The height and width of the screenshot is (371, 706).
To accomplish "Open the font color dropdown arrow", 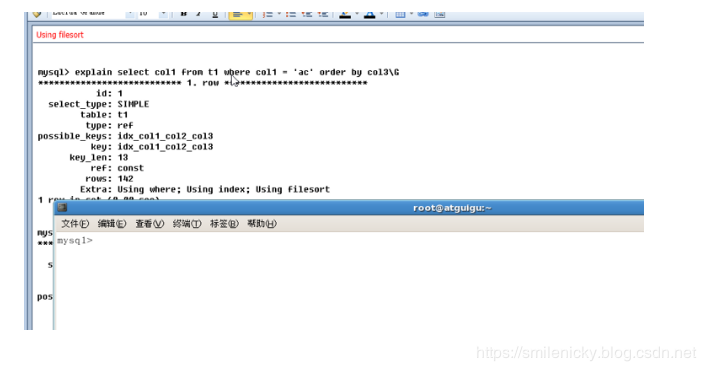I will (381, 14).
